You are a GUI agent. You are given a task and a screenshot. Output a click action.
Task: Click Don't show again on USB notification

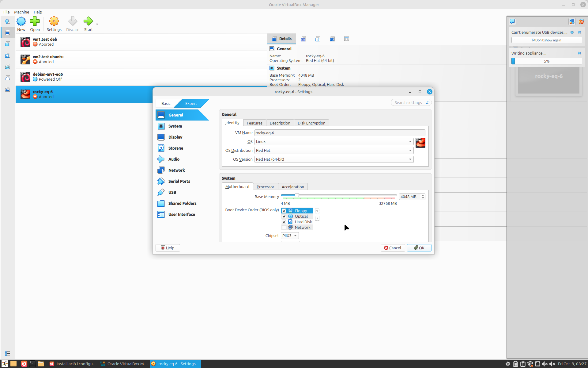(546, 40)
